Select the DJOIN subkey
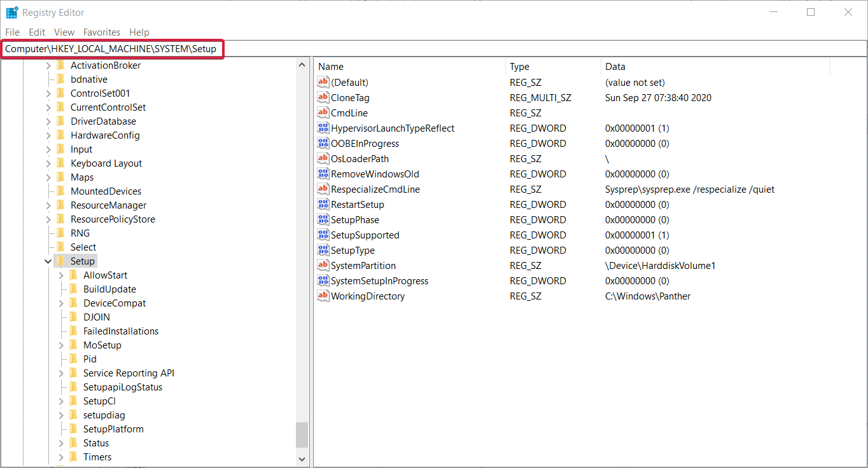Screen dimensions: 868x468 pyautogui.click(x=97, y=317)
